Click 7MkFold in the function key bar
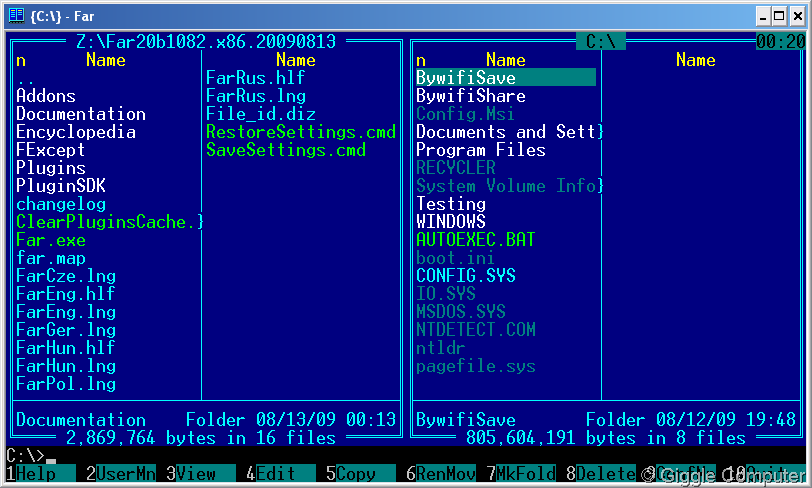 click(x=521, y=473)
